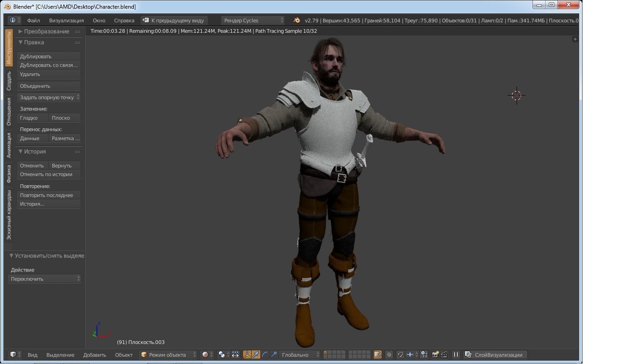The width and height of the screenshot is (628, 364).
Task: Open the Глобально orientation dropdown
Action: pyautogui.click(x=300, y=355)
